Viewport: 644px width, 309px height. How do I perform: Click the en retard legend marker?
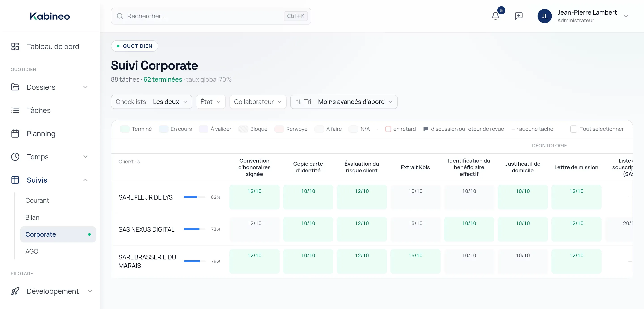coord(388,129)
